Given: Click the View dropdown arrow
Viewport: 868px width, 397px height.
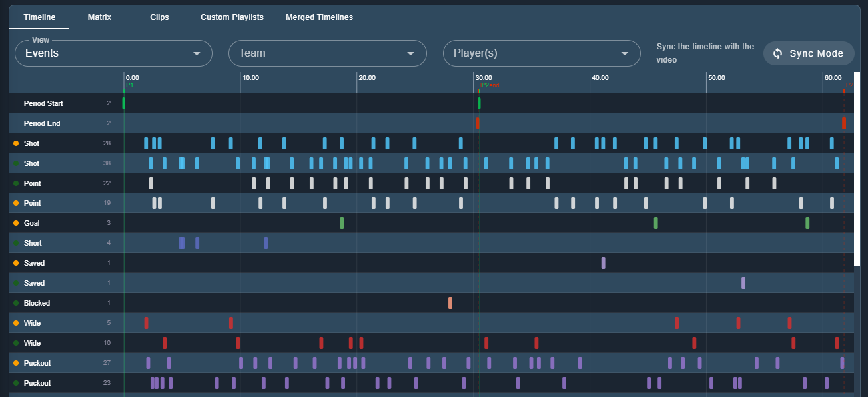Looking at the screenshot, I should (x=197, y=53).
